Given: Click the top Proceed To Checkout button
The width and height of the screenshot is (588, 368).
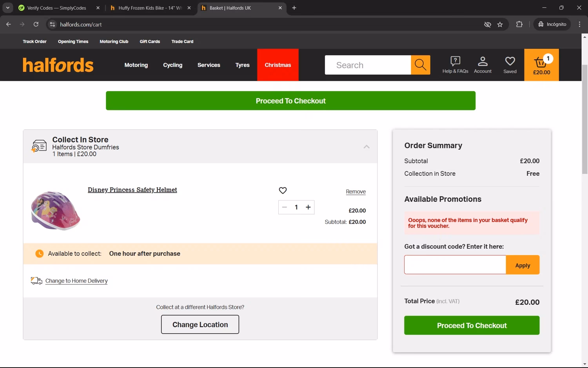Looking at the screenshot, I should click(x=290, y=101).
